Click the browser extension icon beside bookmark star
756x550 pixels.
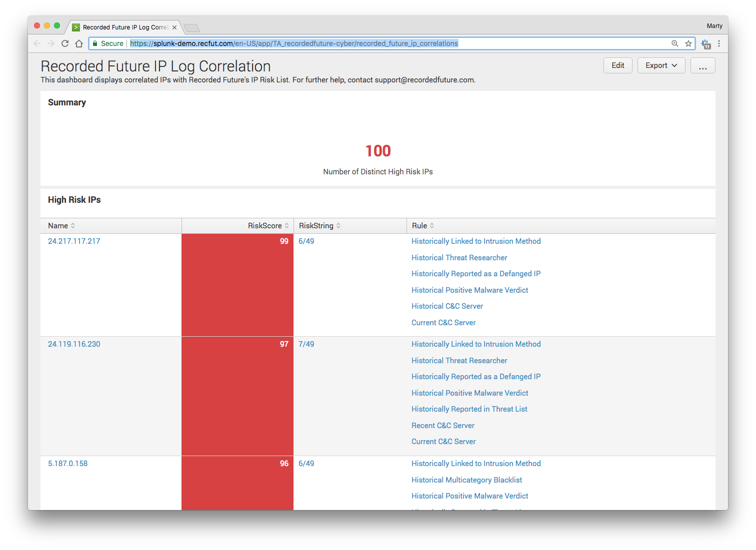point(706,44)
